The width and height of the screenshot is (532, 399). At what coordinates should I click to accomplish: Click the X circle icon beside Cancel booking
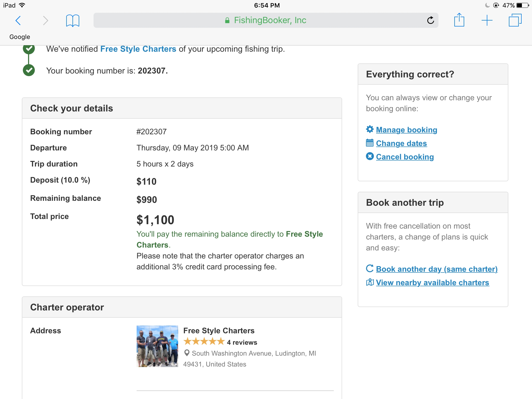pyautogui.click(x=370, y=156)
